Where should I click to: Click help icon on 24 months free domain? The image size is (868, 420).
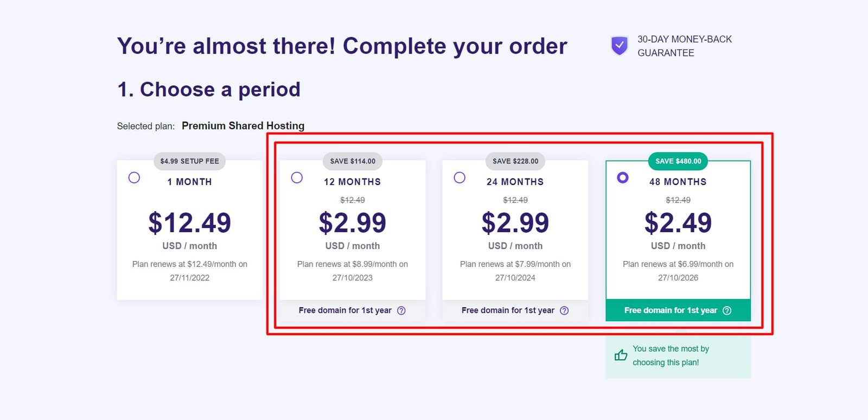pyautogui.click(x=564, y=310)
